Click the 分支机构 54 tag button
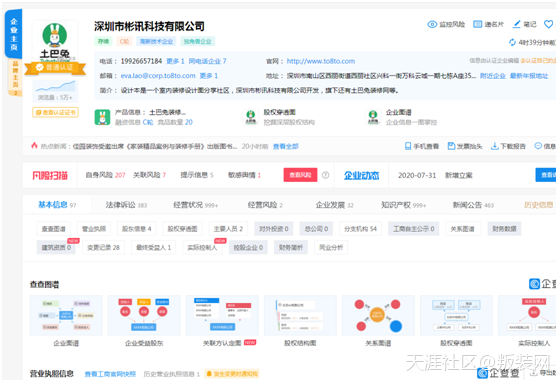 (360, 229)
